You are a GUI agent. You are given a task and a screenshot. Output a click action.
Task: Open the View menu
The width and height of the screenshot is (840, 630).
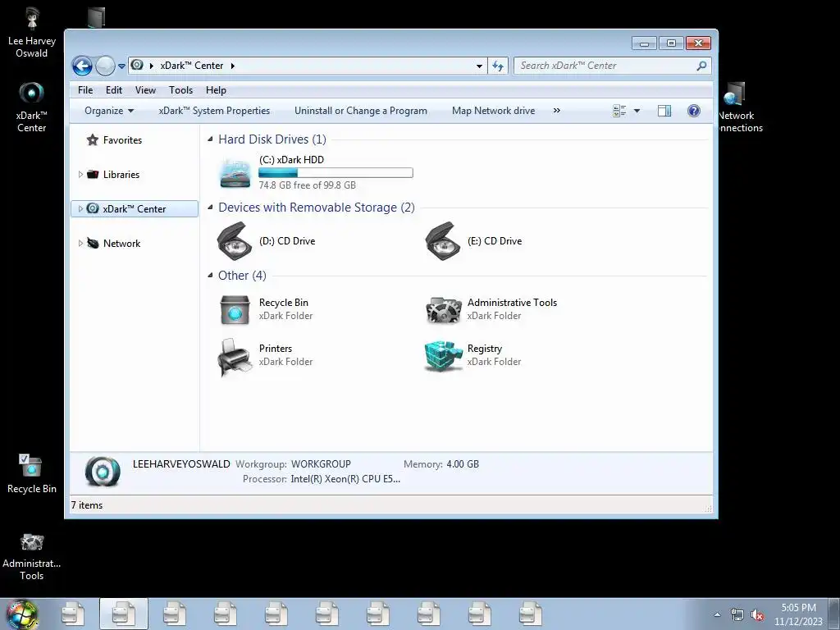pyautogui.click(x=145, y=90)
